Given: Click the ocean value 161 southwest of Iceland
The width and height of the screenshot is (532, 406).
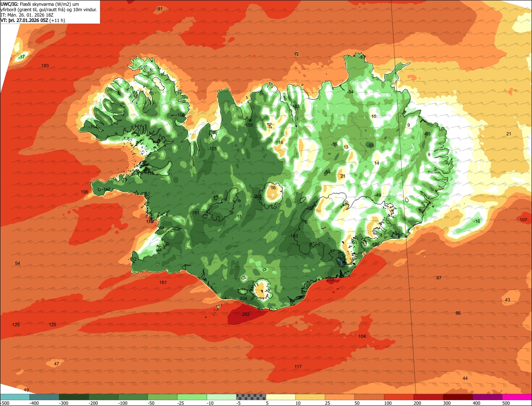Looking at the screenshot, I should 163,282.
